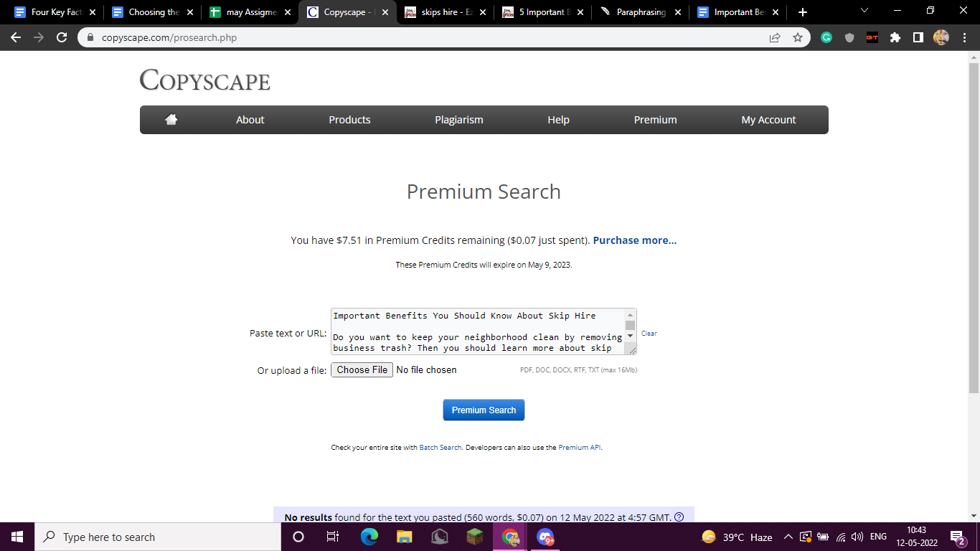Click the Copyscape logo
Image resolution: width=980 pixels, height=551 pixels.
tap(205, 80)
